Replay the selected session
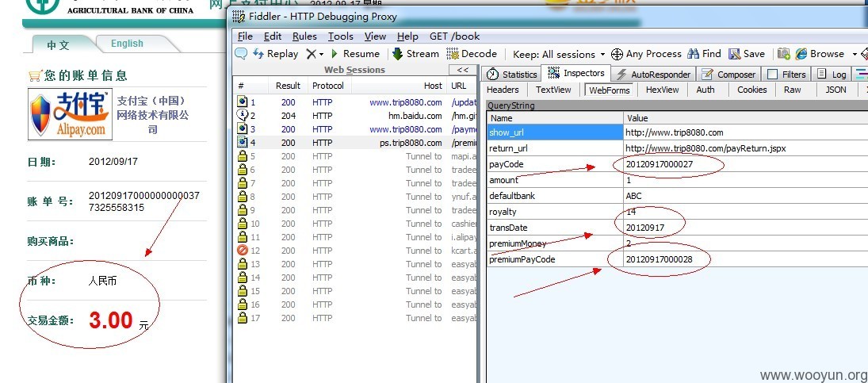 click(x=275, y=54)
